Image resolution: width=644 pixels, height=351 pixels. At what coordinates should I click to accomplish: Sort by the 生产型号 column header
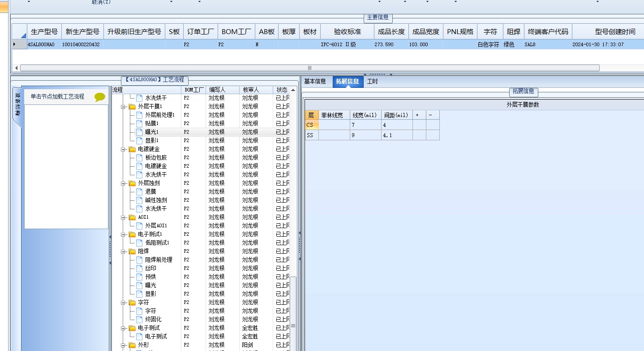[x=44, y=32]
